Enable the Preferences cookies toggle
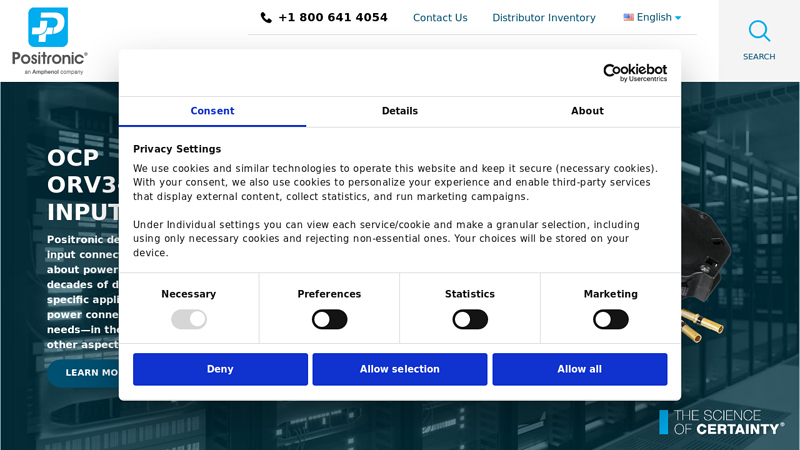 [x=329, y=319]
